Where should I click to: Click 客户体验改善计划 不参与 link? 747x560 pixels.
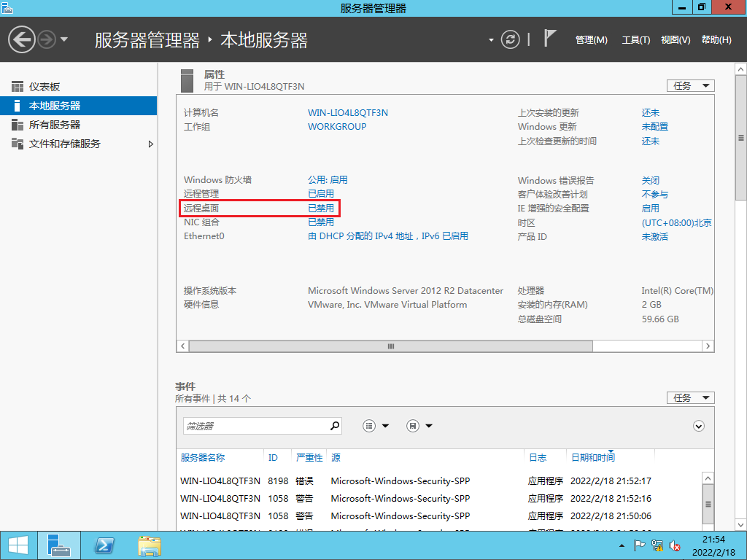coord(654,194)
